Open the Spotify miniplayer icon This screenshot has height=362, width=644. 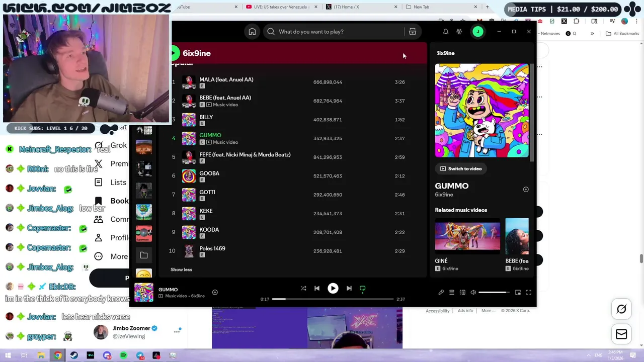coord(518,292)
